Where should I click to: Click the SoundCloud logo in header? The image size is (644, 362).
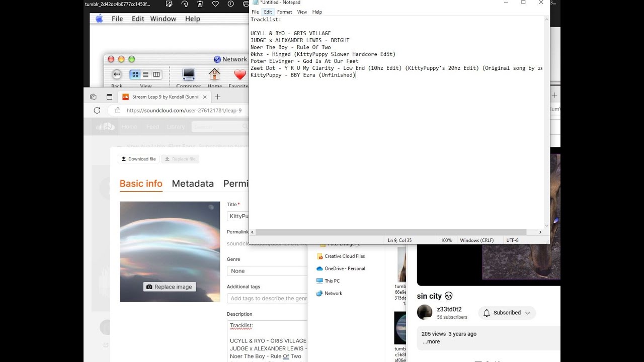pos(105,127)
